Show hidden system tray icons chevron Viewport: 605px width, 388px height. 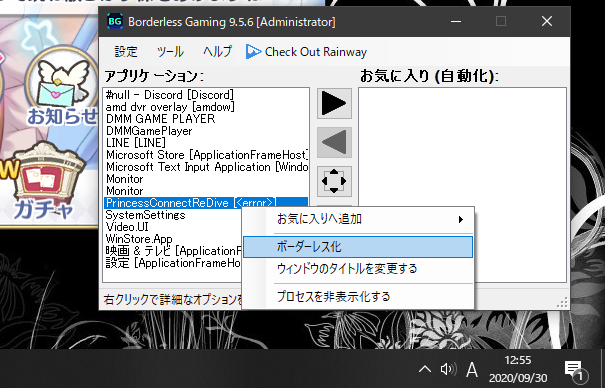[425, 369]
